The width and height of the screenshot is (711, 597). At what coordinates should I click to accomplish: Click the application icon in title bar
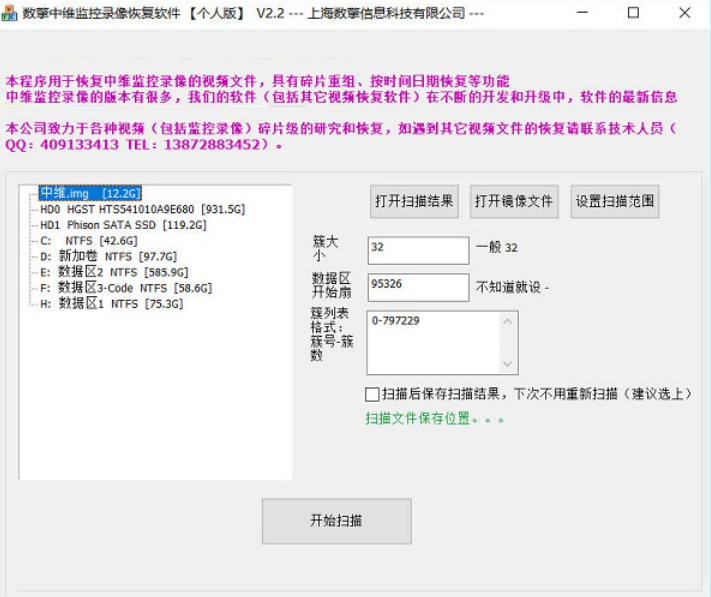coord(9,14)
